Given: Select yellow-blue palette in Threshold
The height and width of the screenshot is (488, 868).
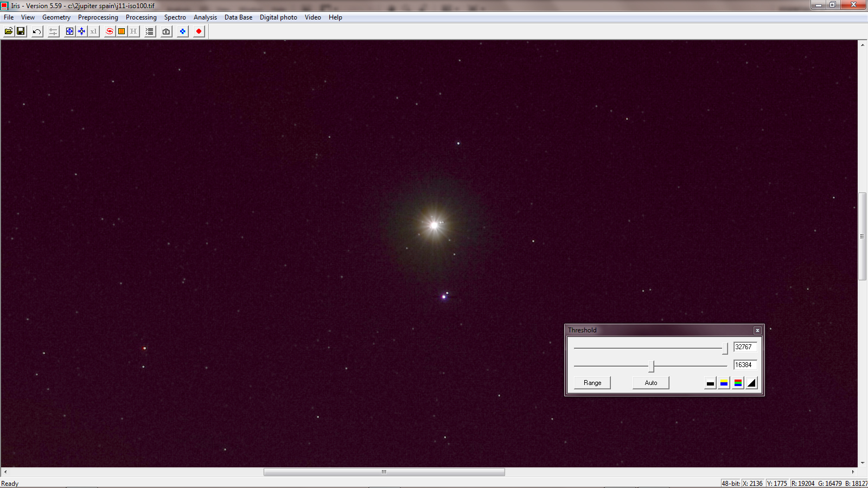Looking at the screenshot, I should pyautogui.click(x=724, y=383).
